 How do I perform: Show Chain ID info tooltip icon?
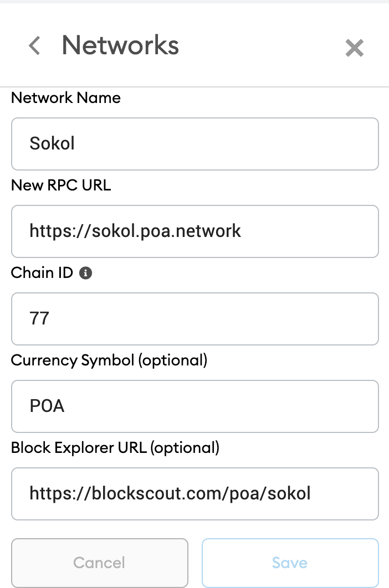click(85, 273)
